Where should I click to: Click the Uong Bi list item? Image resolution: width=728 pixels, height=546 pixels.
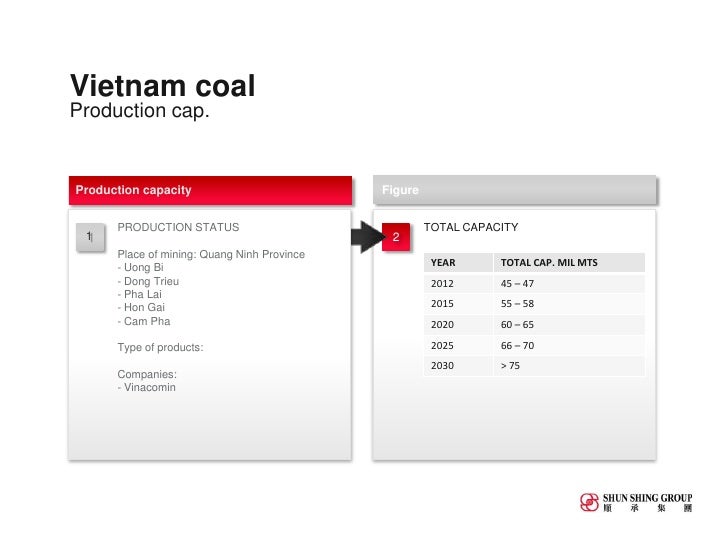pyautogui.click(x=141, y=267)
